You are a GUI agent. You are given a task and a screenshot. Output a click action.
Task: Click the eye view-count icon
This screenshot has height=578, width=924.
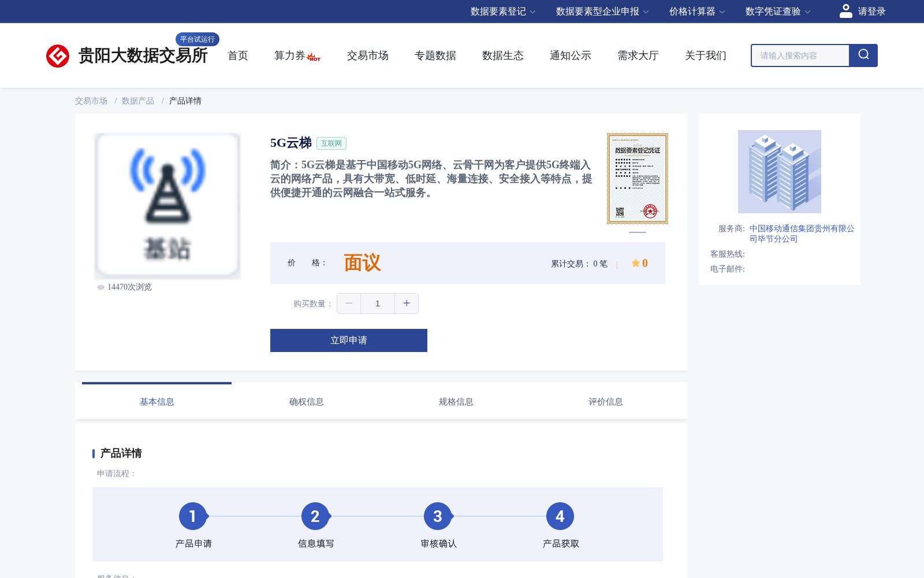point(101,287)
